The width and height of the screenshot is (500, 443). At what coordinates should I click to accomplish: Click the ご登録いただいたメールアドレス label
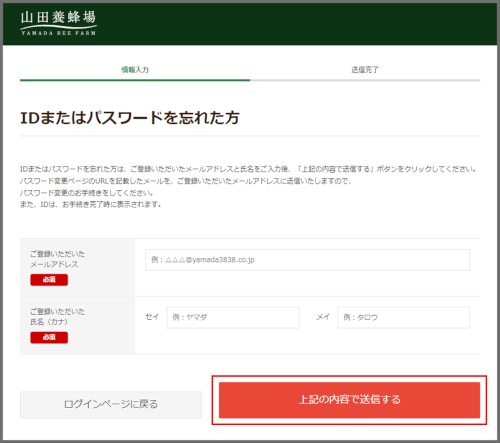[x=57, y=259]
